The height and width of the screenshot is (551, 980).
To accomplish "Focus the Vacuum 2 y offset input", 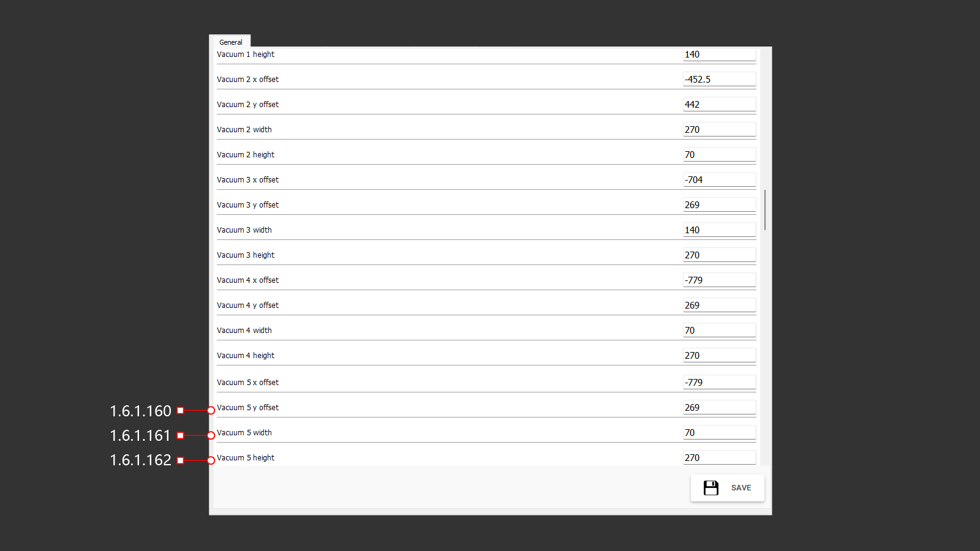I will point(718,105).
